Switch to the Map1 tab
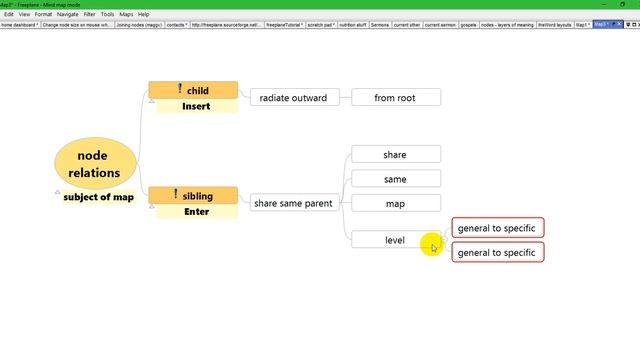The height and width of the screenshot is (360, 640). point(583,25)
